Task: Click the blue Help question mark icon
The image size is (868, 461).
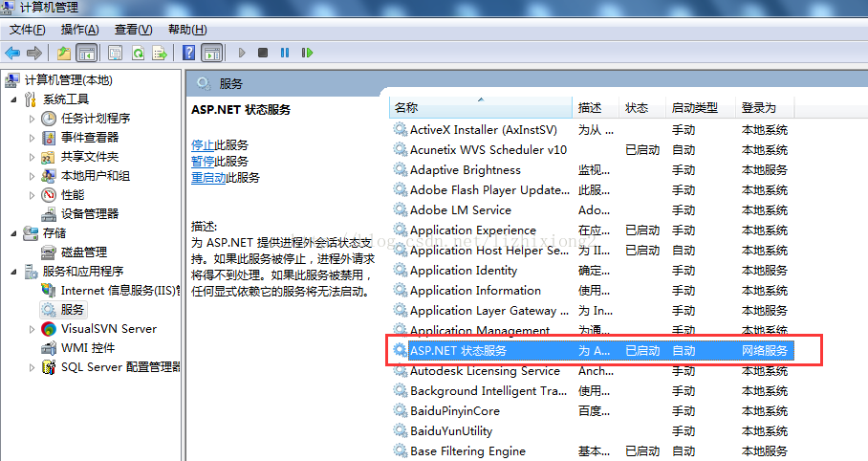Action: [x=188, y=53]
